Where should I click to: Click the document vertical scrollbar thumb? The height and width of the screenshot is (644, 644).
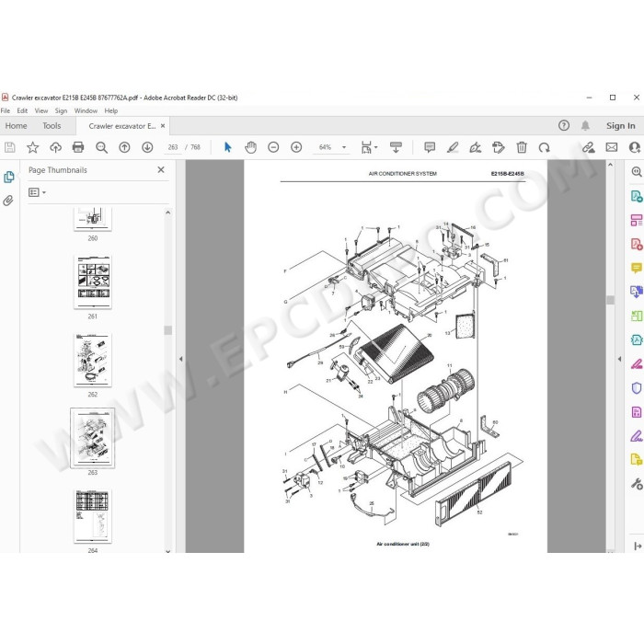coord(610,300)
